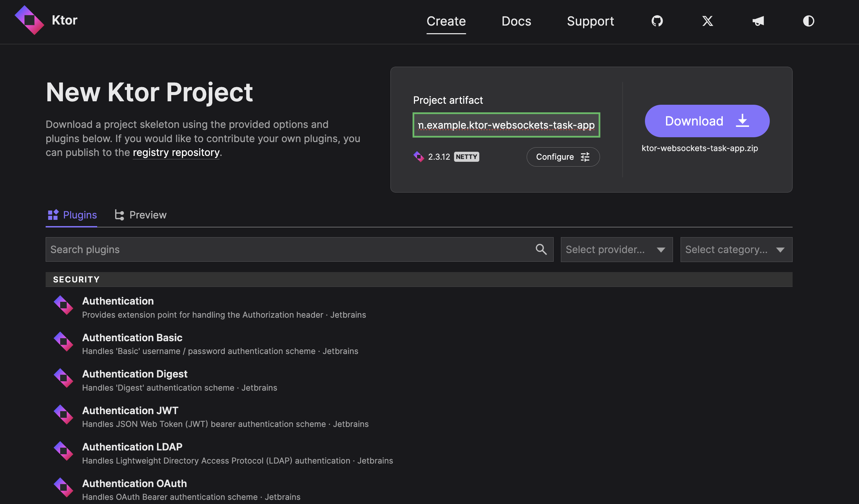Click the Authentication OAuth plugin icon
The image size is (859, 504).
coord(63,487)
